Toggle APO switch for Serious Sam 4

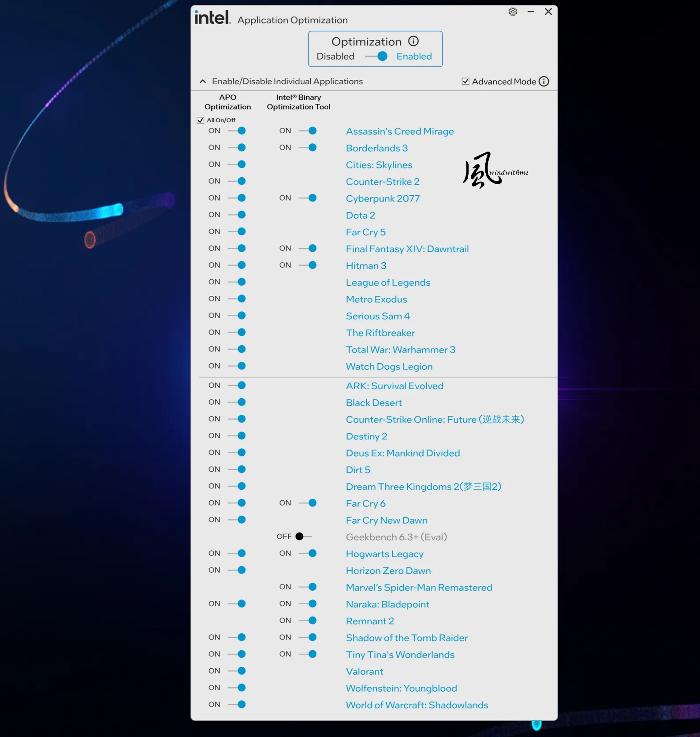click(x=237, y=316)
